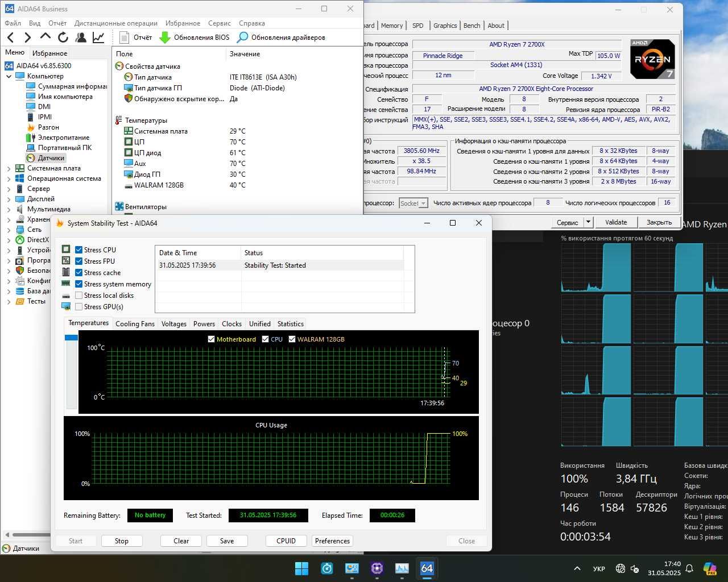Click the driver updates magnifier icon

(x=243, y=38)
